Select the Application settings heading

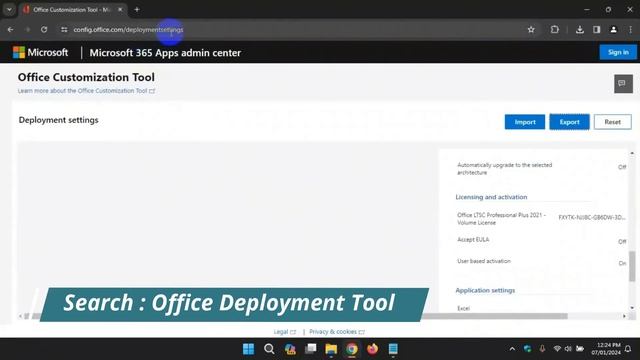pyautogui.click(x=485, y=290)
